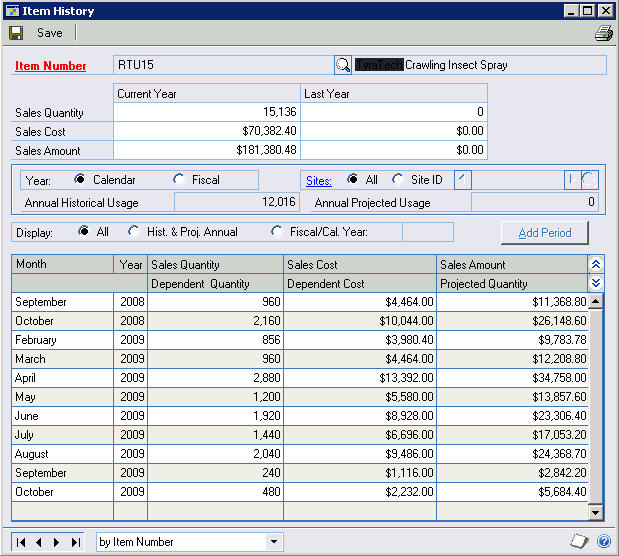Screen dimensions: 619x556
Task: Collapse grid rows with double up chevron
Action: click(x=596, y=264)
